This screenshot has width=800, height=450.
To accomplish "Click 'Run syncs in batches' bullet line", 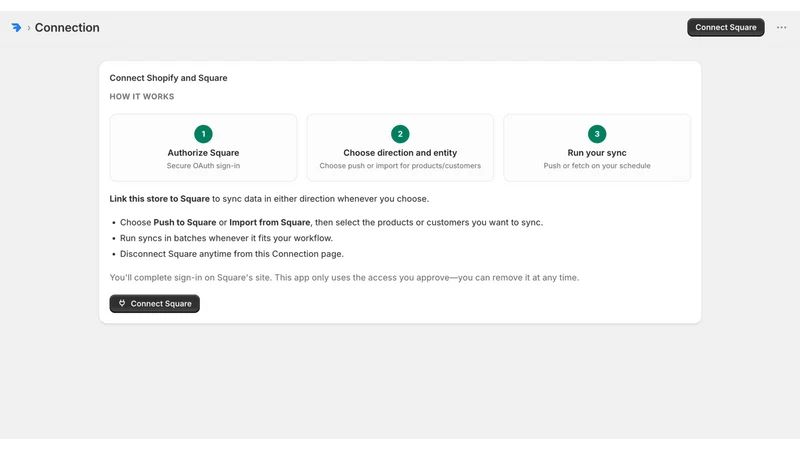I will (226, 238).
